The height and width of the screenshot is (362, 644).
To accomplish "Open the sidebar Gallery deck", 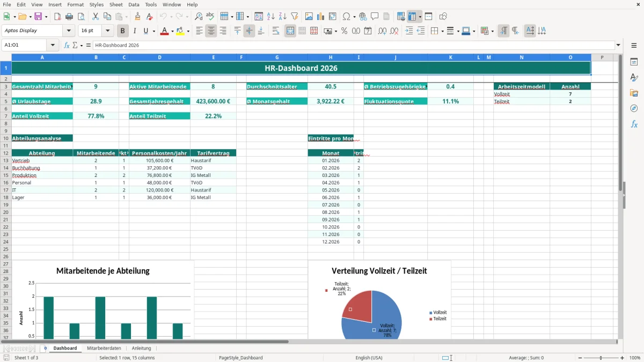I will pos(634,93).
